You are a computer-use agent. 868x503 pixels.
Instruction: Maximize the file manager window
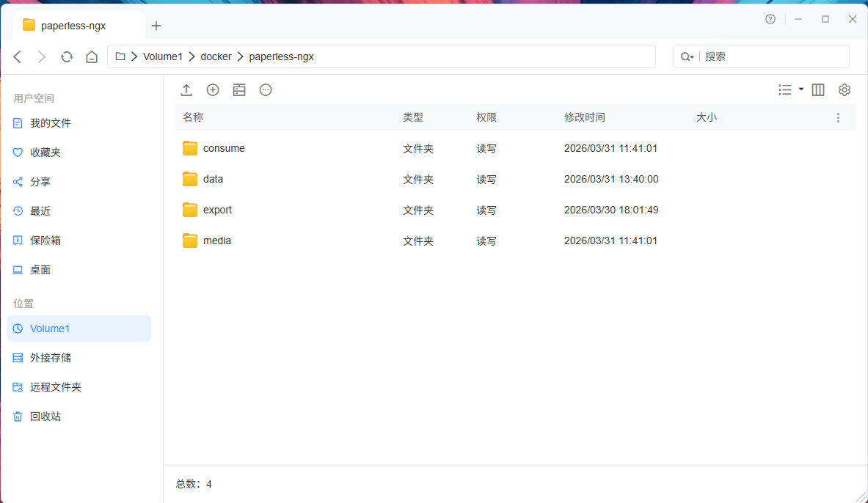[x=825, y=19]
